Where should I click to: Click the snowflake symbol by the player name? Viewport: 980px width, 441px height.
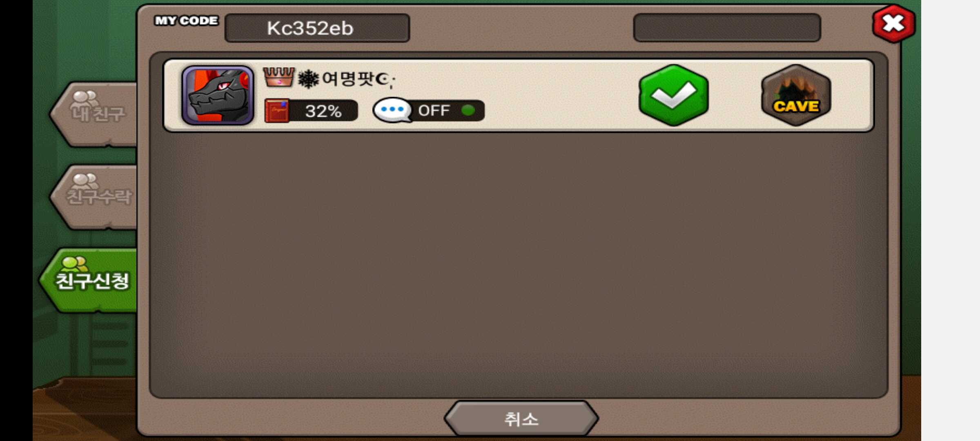(308, 79)
